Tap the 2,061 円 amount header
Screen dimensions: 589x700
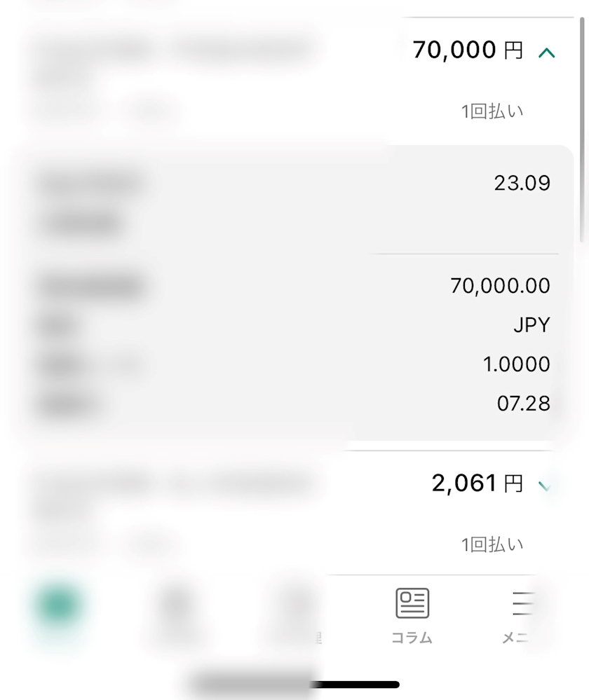pyautogui.click(x=477, y=483)
